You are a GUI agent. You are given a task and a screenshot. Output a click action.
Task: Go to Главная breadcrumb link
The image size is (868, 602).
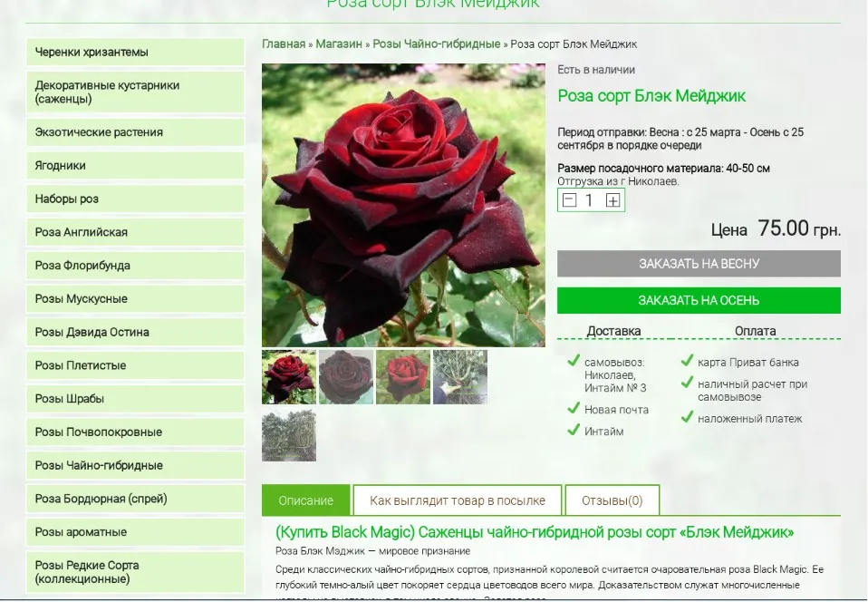tap(284, 44)
